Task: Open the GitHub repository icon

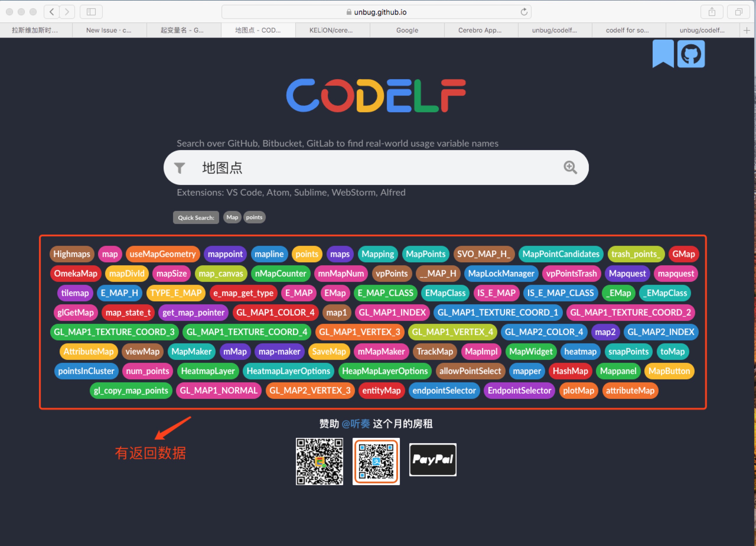Action: 691,54
